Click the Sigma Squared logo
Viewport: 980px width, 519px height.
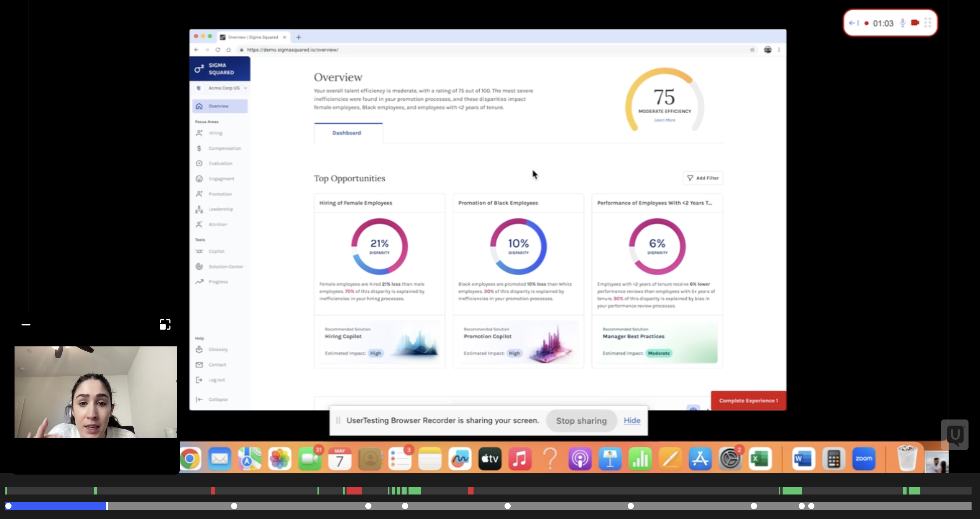click(x=220, y=69)
